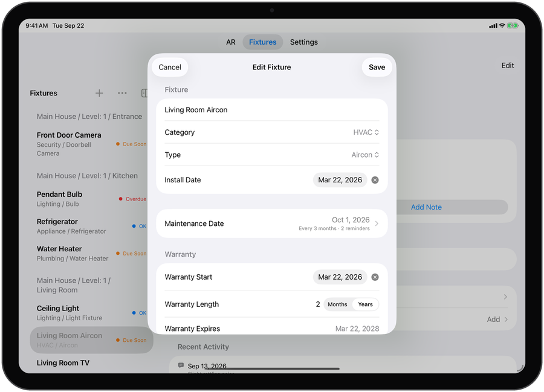Switch to the Settings tab
The width and height of the screenshot is (544, 392).
(x=303, y=42)
